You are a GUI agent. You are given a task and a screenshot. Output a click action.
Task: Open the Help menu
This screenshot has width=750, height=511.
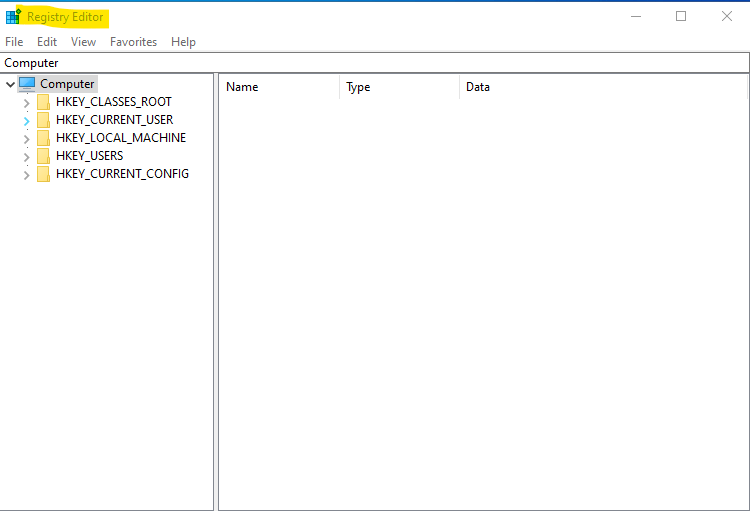click(x=183, y=42)
